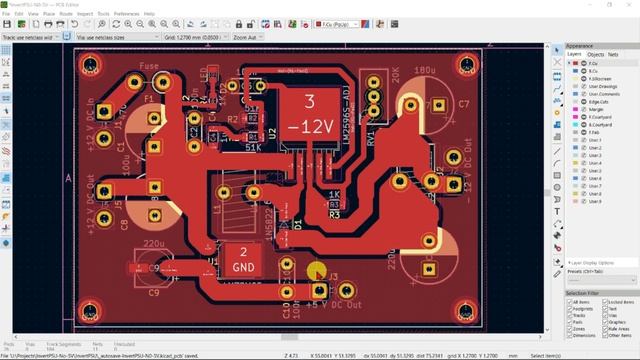640x360 pixels.
Task: Click the Plot icon
Action: [60, 24]
